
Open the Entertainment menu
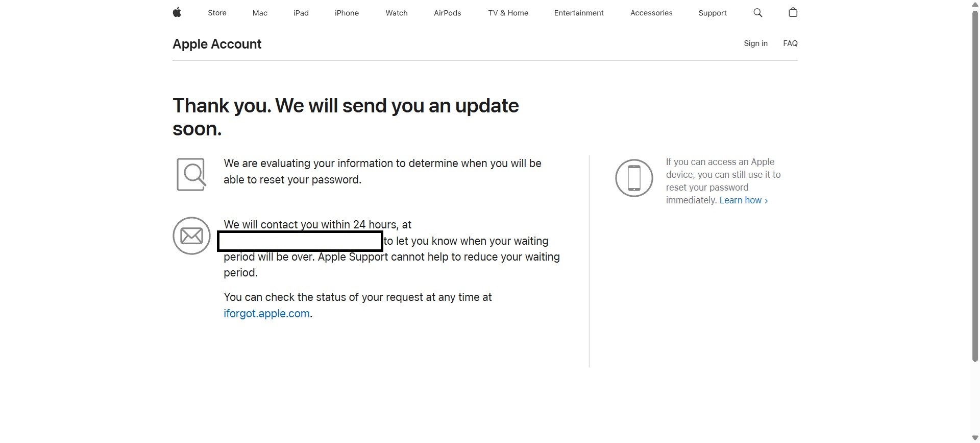(x=579, y=13)
